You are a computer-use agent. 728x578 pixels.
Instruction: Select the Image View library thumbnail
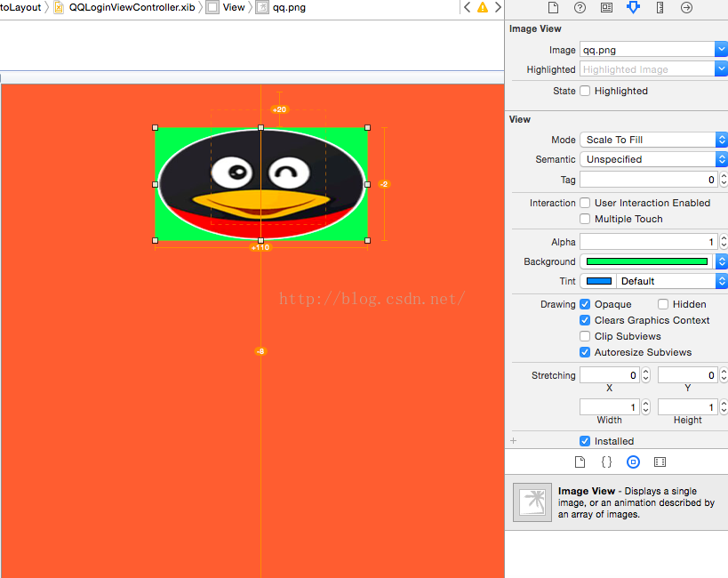point(532,502)
